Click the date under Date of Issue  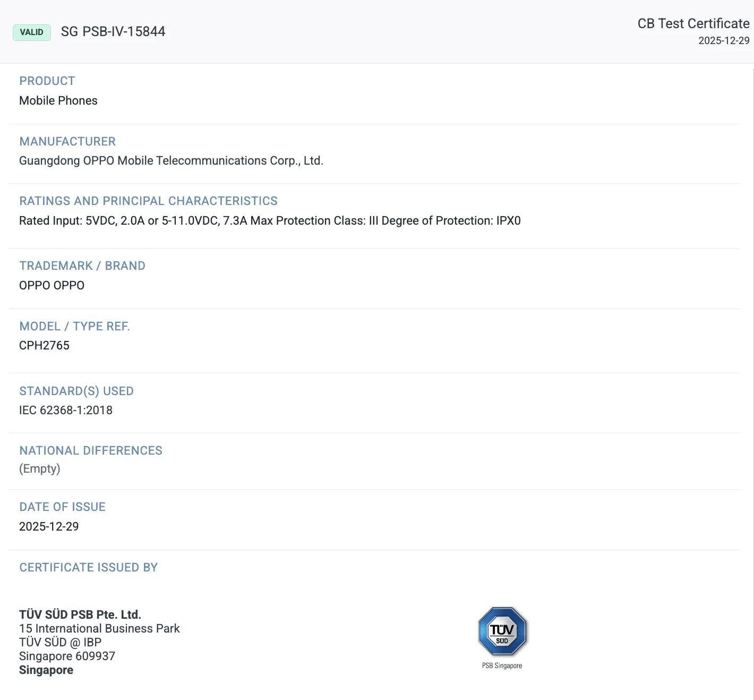tap(49, 527)
